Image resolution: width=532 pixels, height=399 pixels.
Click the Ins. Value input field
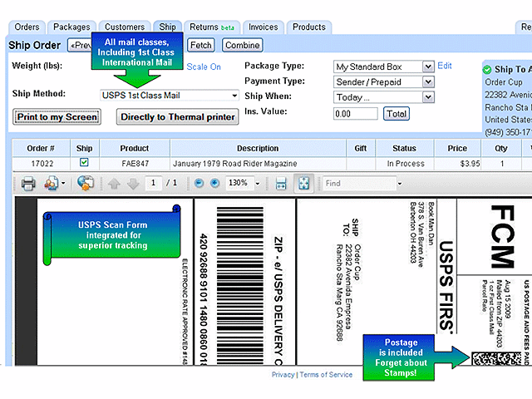point(354,114)
